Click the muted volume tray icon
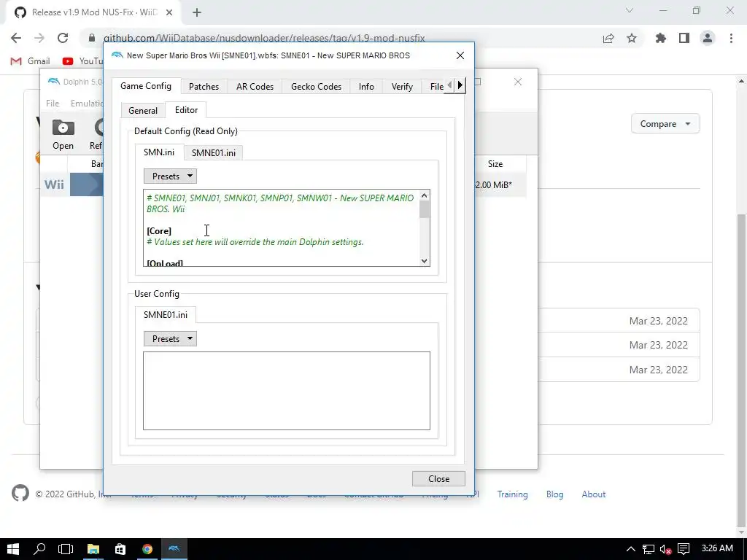Image resolution: width=747 pixels, height=560 pixels. pos(665,550)
